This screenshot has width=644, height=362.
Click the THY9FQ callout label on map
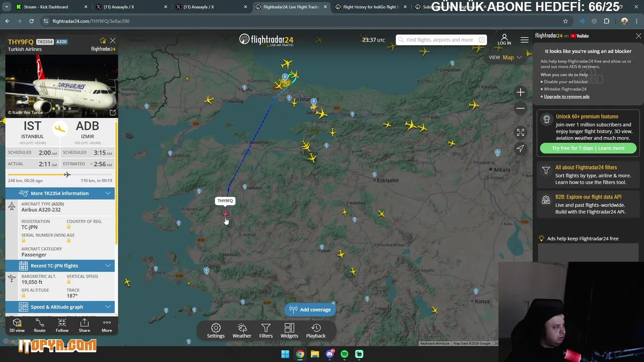click(x=225, y=201)
